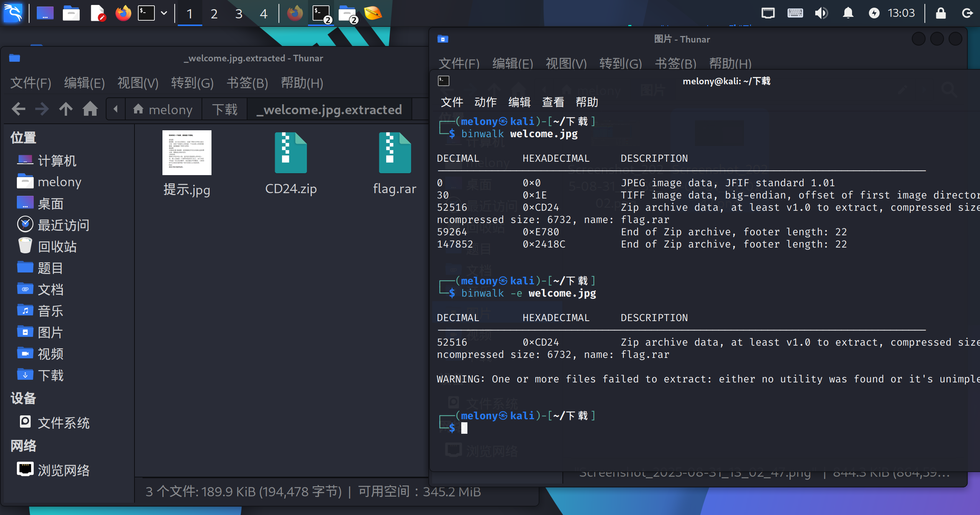Screen dimensions: 980x515
Task: Click the path bar left scroll arrow
Action: click(x=115, y=110)
